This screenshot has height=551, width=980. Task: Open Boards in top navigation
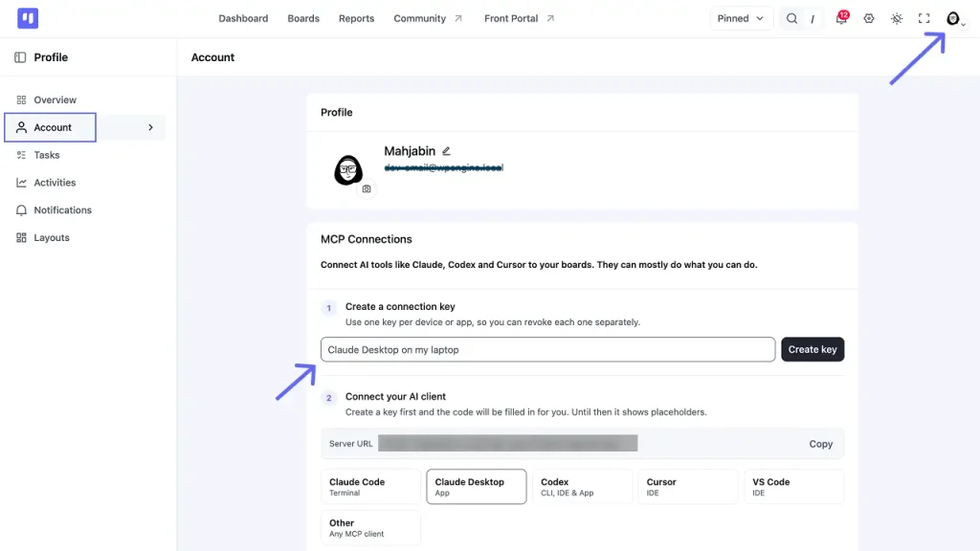303,18
